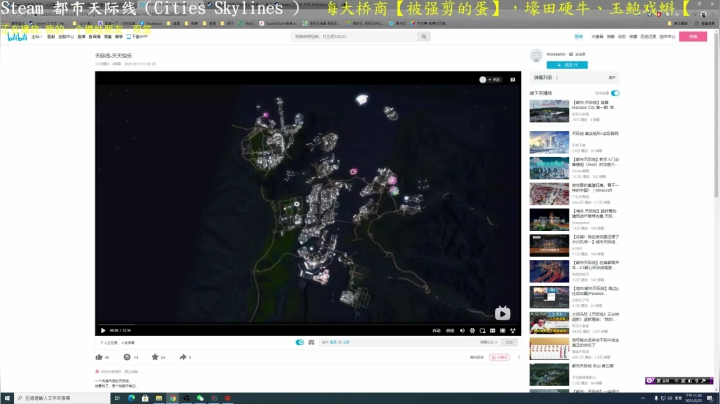This screenshot has height=404, width=720.
Task: Open Chrome from the taskbar
Action: click(173, 398)
